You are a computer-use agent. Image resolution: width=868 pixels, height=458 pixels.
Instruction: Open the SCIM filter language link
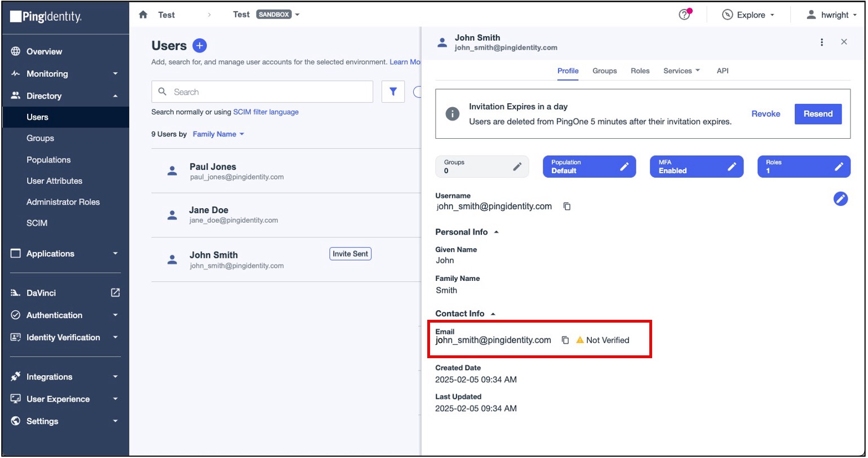click(265, 112)
